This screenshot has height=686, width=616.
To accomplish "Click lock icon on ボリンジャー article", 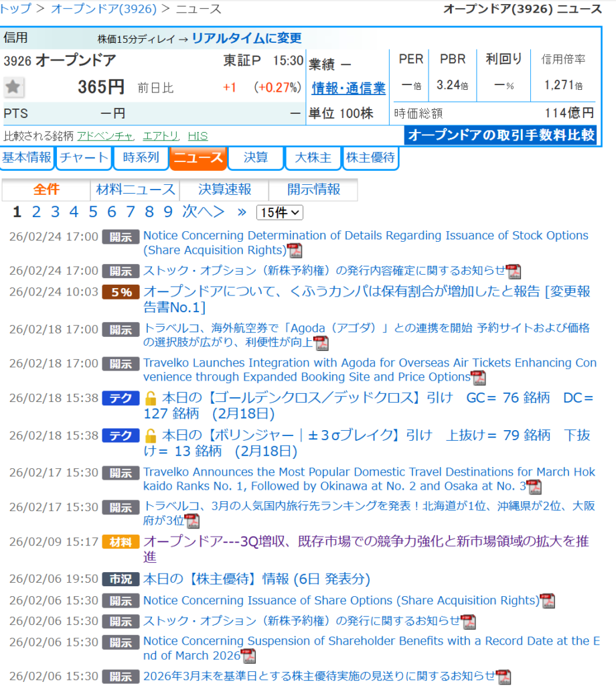I will click(x=151, y=436).
